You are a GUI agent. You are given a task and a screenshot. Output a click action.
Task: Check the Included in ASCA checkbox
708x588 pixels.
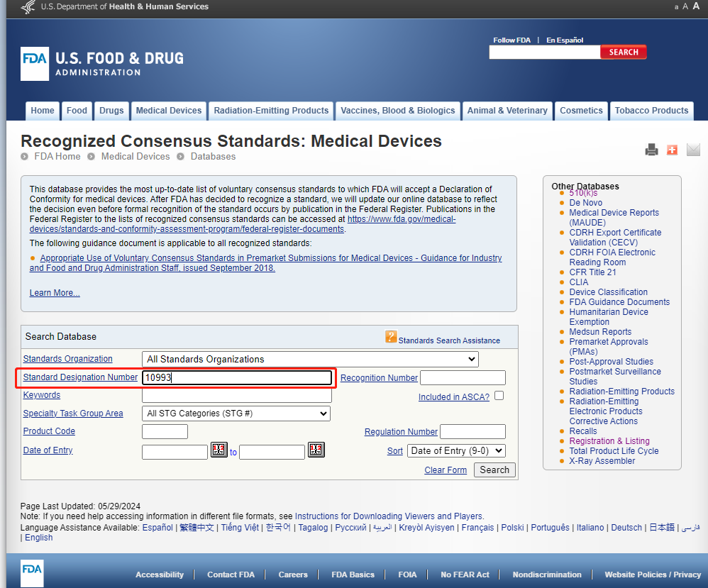499,396
